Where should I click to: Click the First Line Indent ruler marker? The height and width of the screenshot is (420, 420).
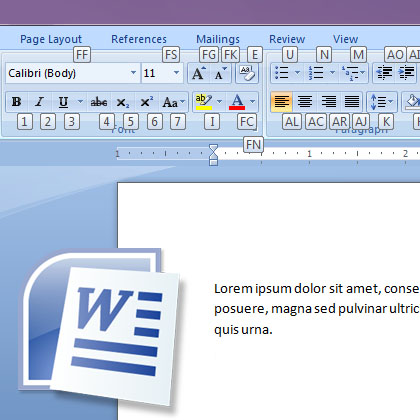click(213, 148)
